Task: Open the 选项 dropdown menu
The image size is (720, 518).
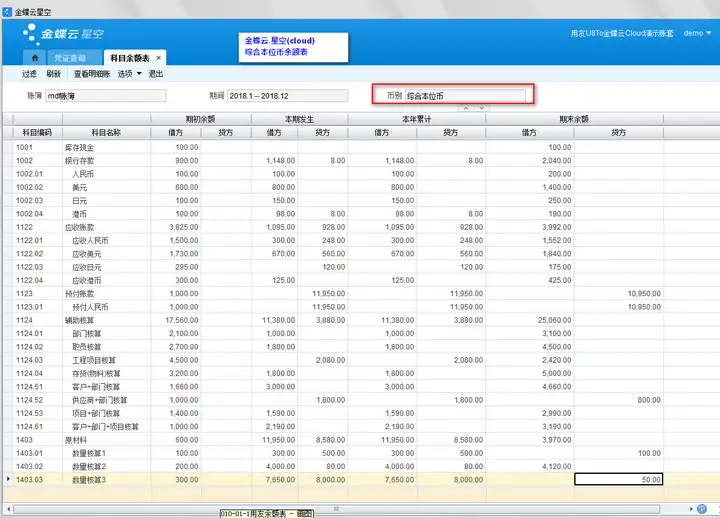Action: [x=129, y=73]
